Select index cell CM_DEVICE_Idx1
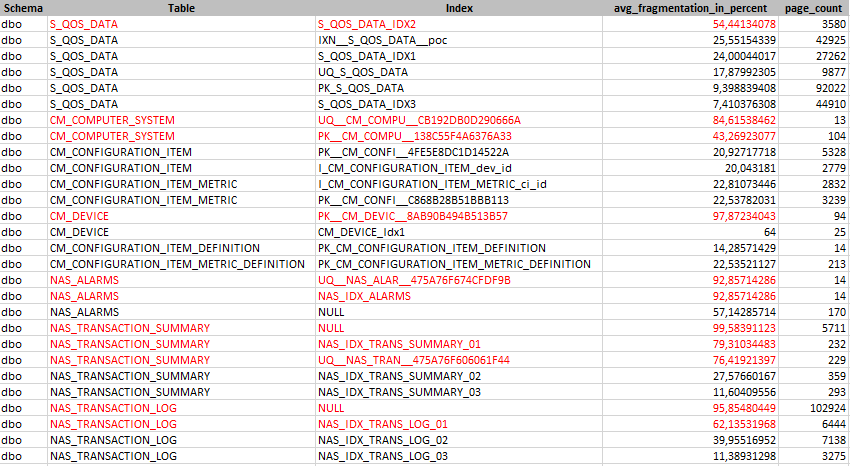850x466 pixels. 459,232
